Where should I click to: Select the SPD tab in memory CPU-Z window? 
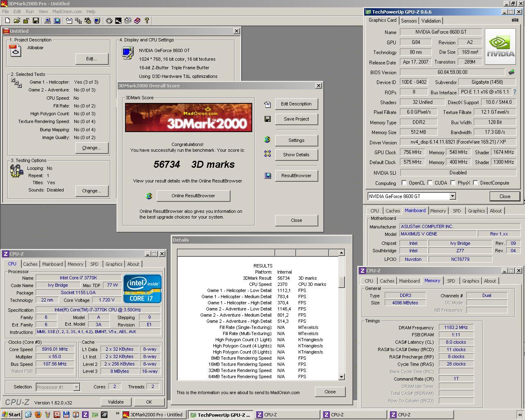coord(451,281)
